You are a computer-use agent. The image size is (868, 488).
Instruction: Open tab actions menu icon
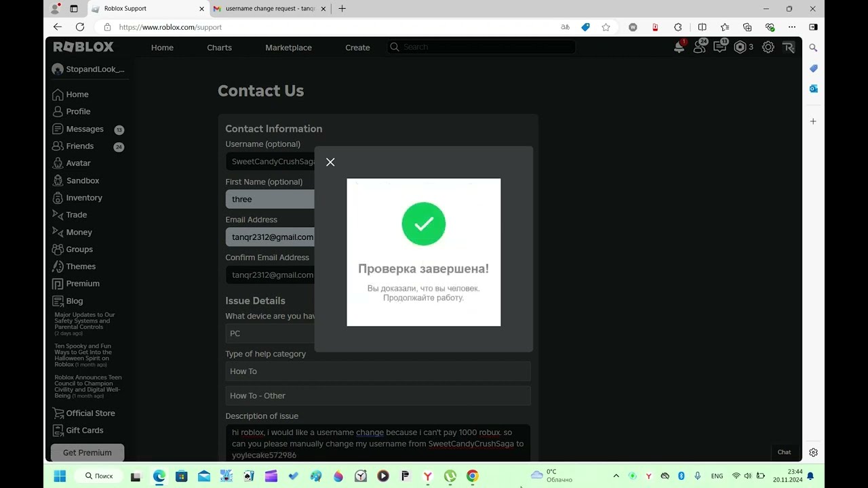coord(74,9)
